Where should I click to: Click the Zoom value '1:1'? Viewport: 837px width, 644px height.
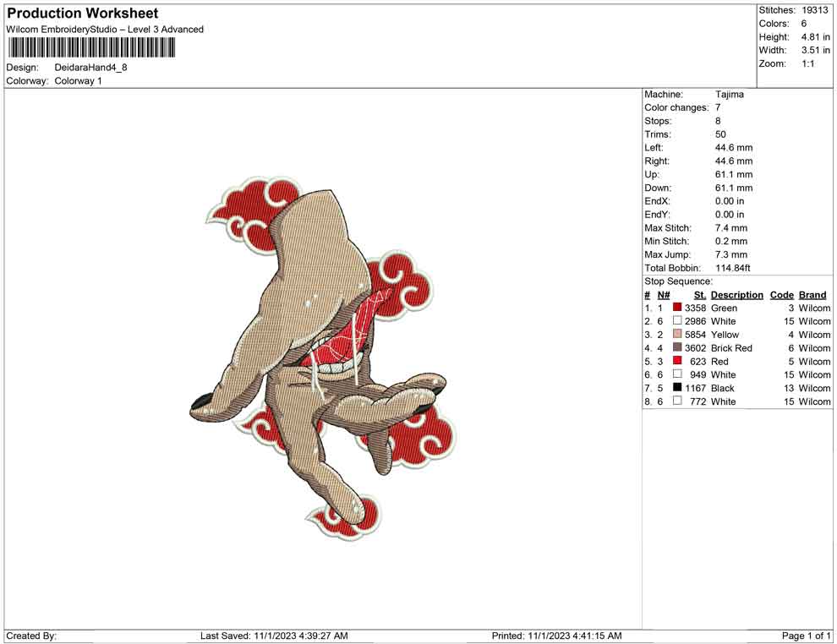pyautogui.click(x=807, y=63)
